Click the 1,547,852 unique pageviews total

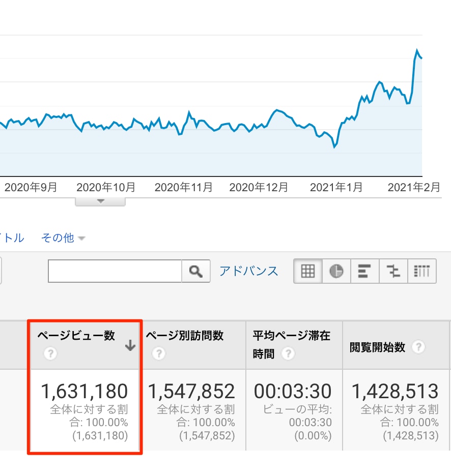pos(191,391)
